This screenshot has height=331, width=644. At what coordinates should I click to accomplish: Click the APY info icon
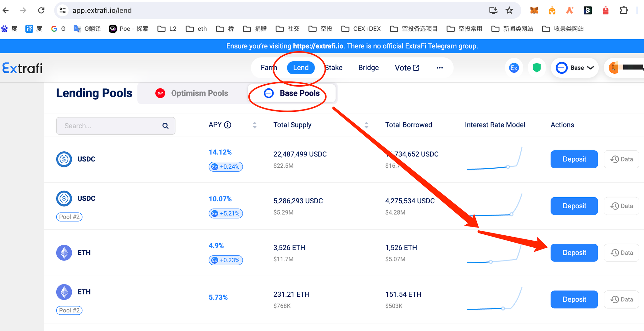228,125
